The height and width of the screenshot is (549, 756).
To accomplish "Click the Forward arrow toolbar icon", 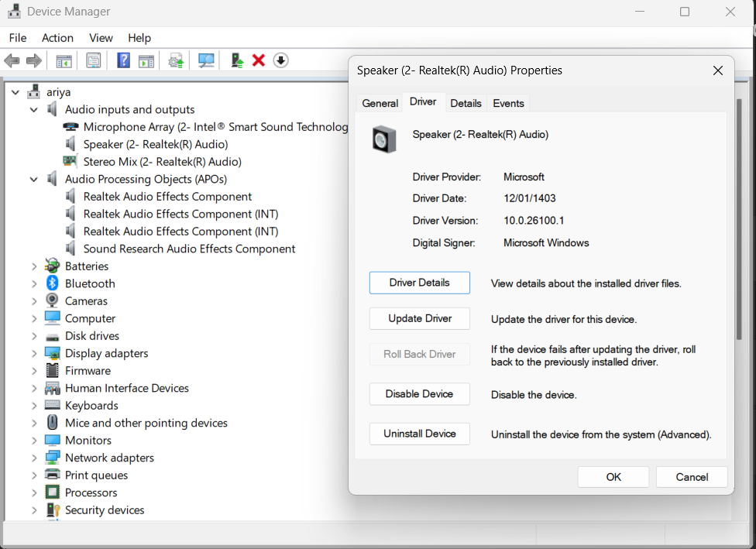I will point(34,60).
